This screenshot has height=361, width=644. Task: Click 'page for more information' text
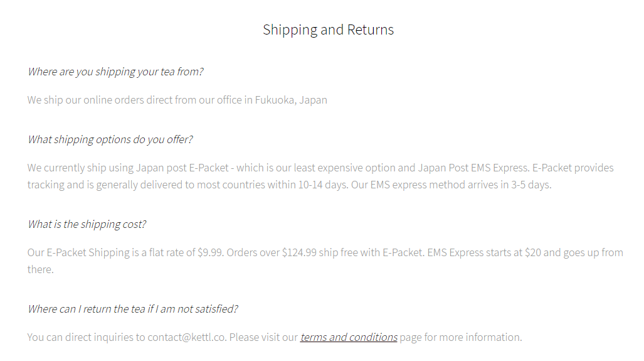[460, 337]
